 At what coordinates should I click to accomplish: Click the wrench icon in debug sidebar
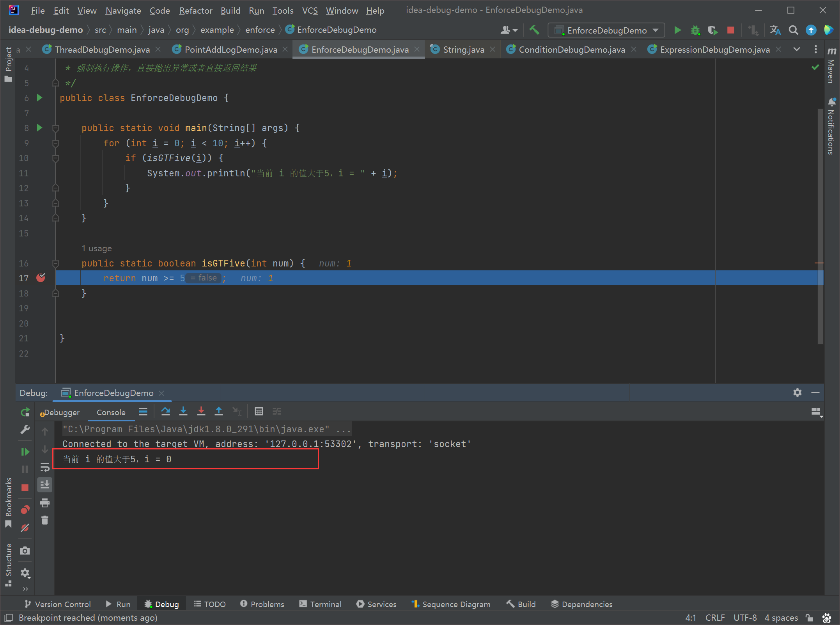point(25,430)
